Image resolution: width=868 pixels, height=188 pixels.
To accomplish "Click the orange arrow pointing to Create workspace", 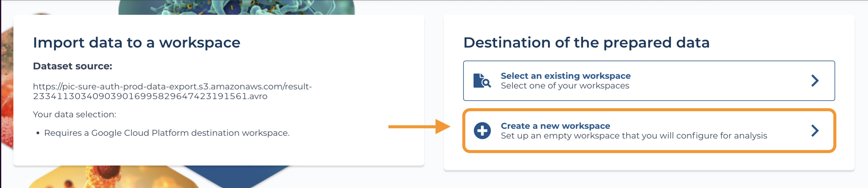I will (x=419, y=127).
